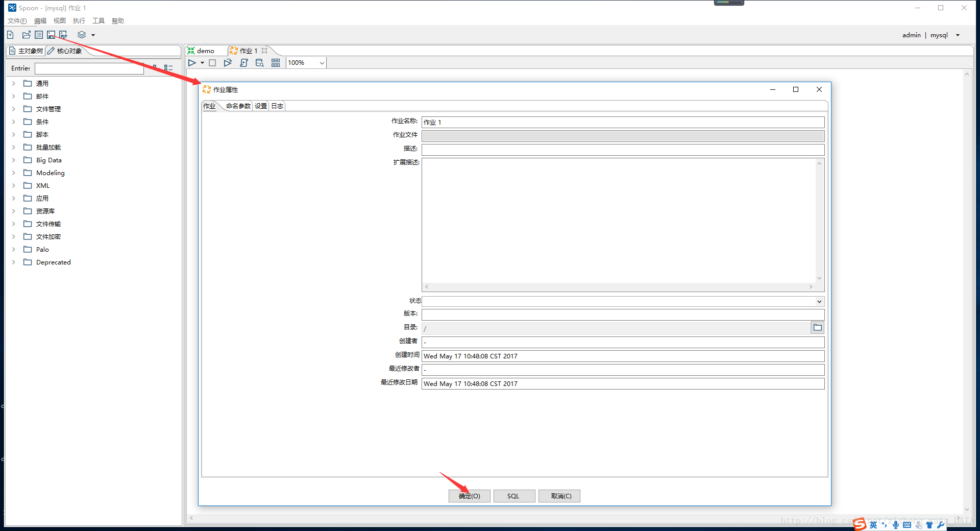Run the job with play icon

(192, 63)
